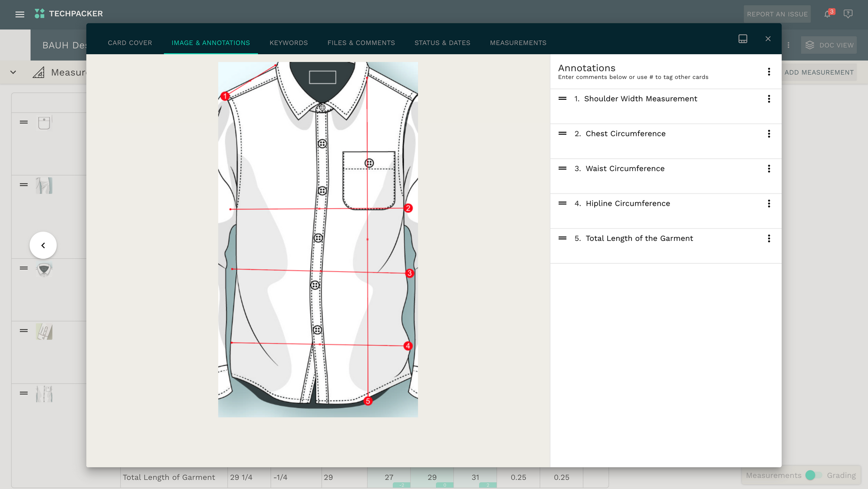Image resolution: width=868 pixels, height=489 pixels.
Task: Expand the Measurements section header
Action: pyautogui.click(x=13, y=72)
